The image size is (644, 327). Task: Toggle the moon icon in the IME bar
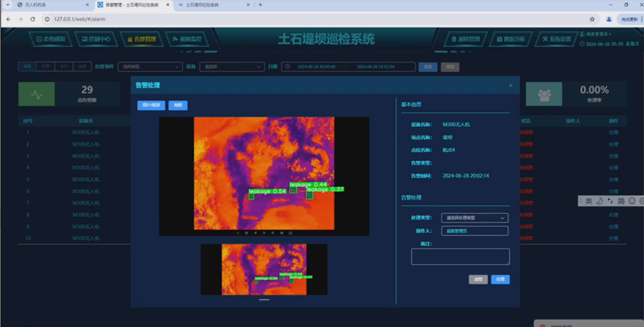600,201
